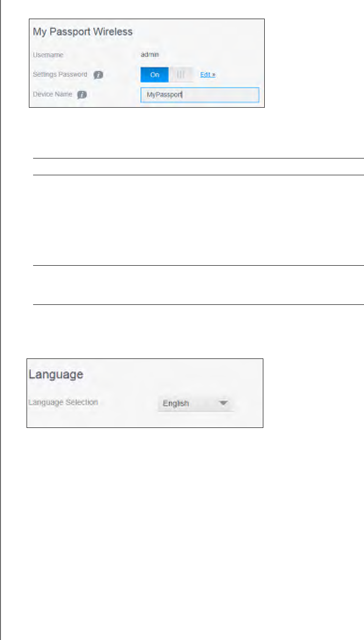
Task: Toggle the Settings Password switch
Action: [x=166, y=75]
